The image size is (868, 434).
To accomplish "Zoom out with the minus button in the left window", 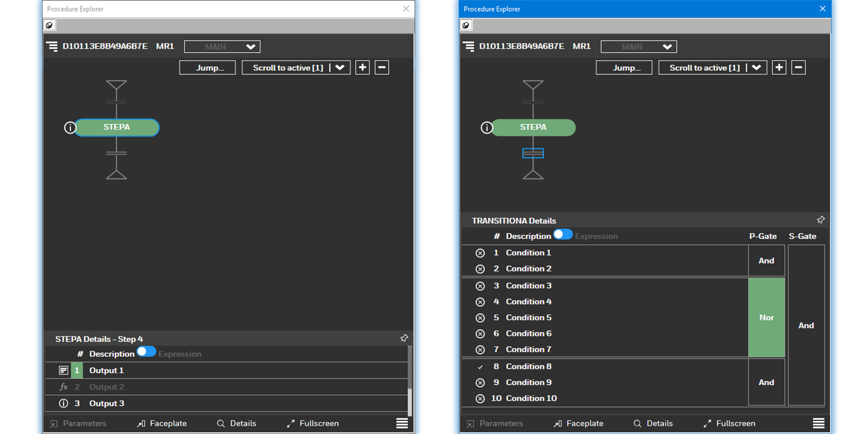I will point(382,67).
